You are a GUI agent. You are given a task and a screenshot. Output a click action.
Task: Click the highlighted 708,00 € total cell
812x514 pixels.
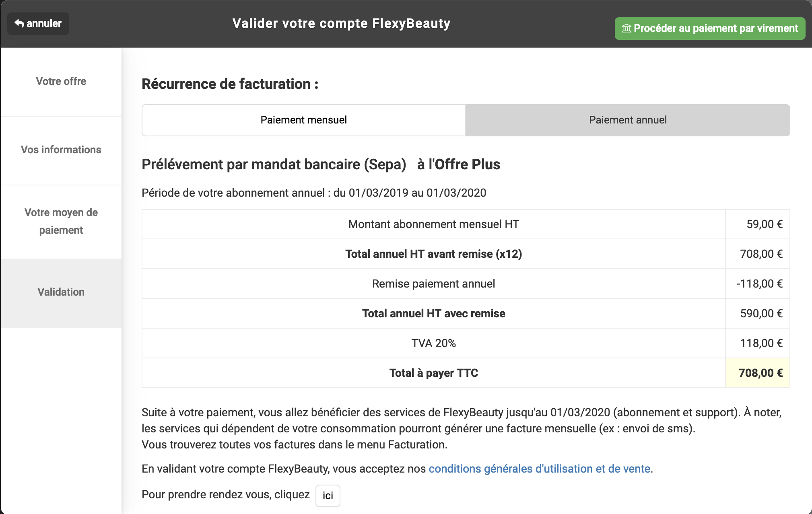pyautogui.click(x=757, y=373)
